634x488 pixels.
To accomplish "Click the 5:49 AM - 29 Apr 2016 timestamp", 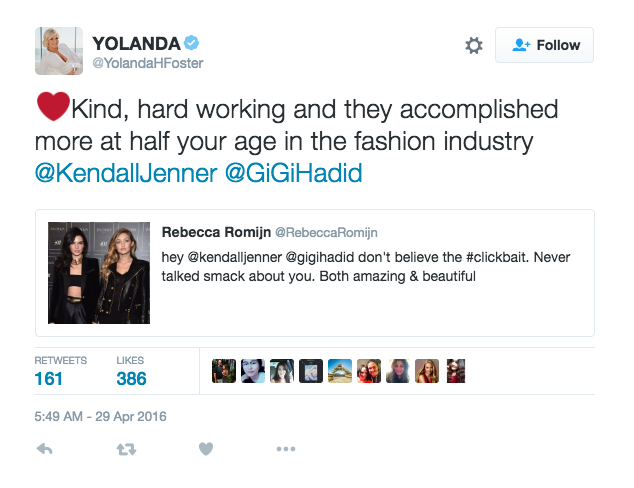I will [100, 416].
